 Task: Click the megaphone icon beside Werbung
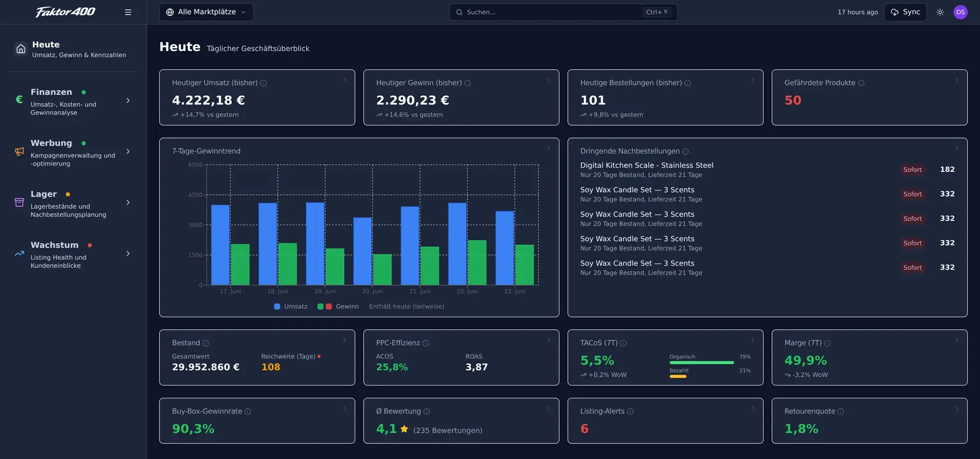[19, 151]
